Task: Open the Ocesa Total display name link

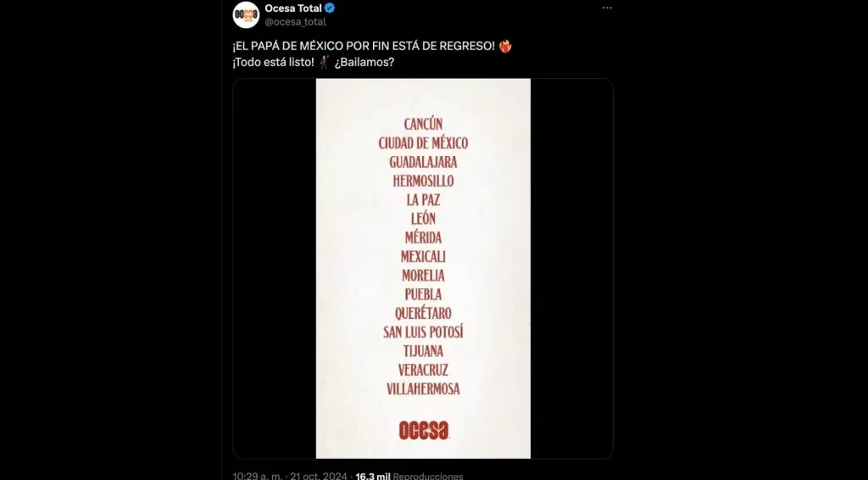Action: (x=293, y=8)
